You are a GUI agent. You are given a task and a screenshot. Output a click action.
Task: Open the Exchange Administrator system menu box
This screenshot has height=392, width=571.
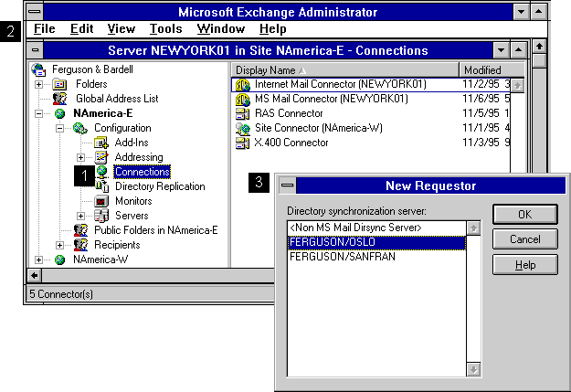click(35, 12)
